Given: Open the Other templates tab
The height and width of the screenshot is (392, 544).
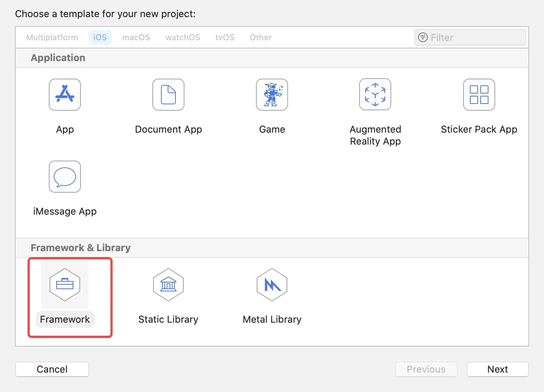Looking at the screenshot, I should pos(260,37).
